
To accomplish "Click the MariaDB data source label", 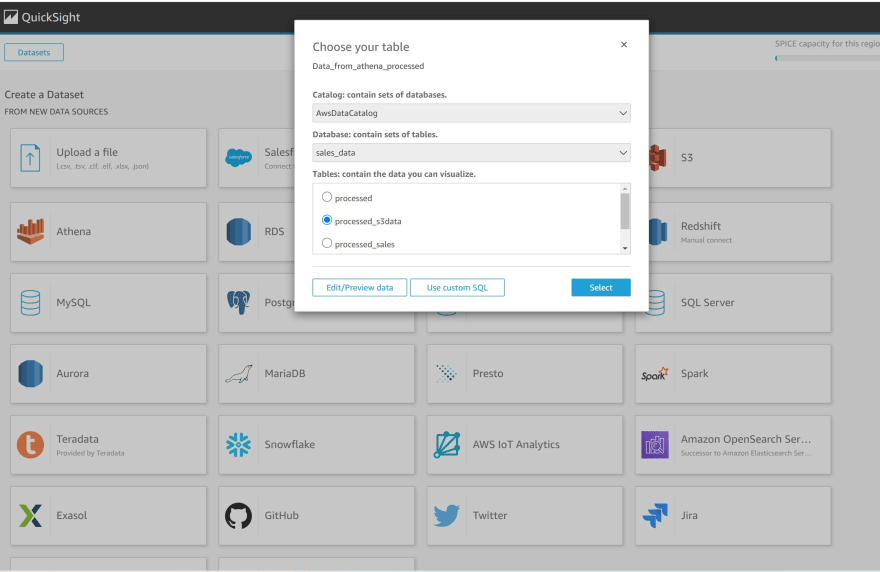I will 285,373.
